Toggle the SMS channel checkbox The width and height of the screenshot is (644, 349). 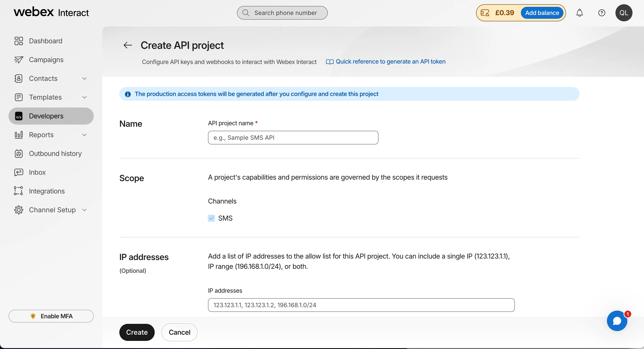tap(211, 218)
